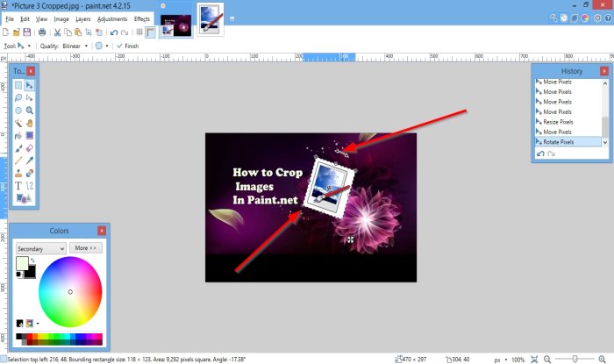Select the Zoom tool in Tools panel
The image size is (614, 364).
(29, 111)
